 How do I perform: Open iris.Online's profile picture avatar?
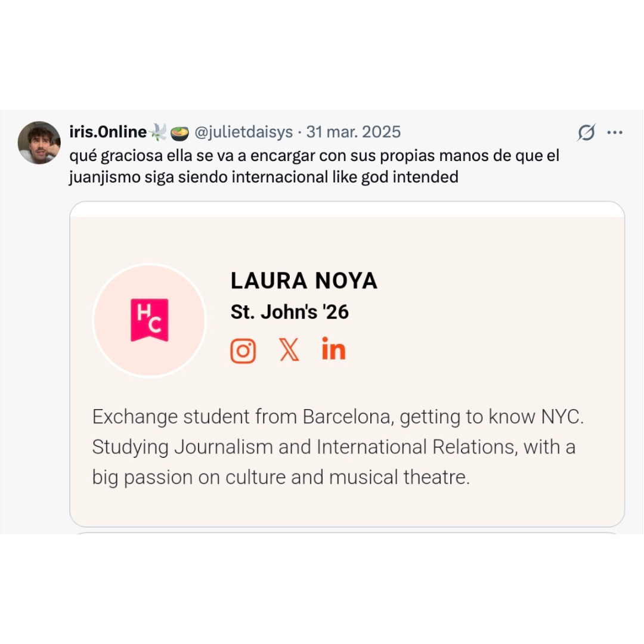click(39, 143)
